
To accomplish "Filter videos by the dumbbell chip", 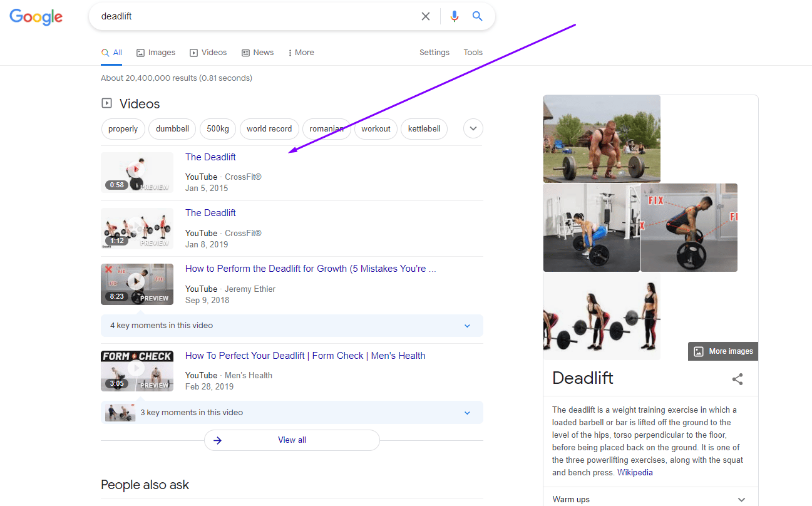I will (x=172, y=129).
